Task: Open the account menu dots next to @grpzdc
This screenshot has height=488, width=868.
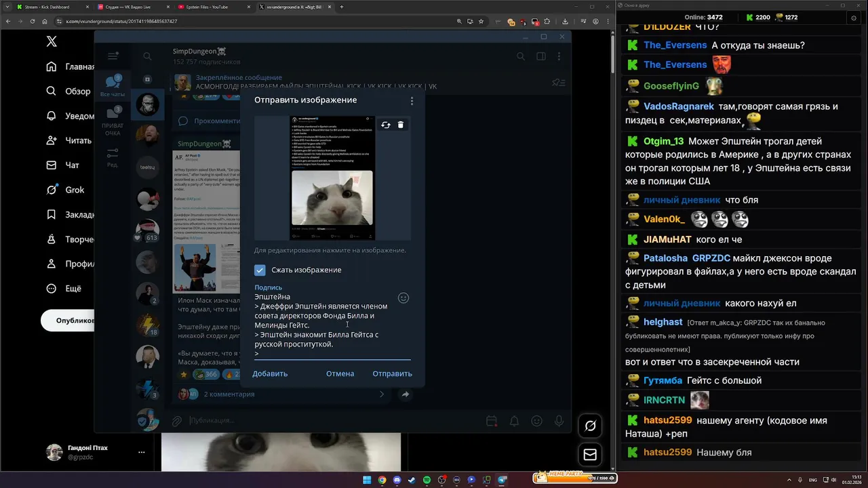Action: (141, 452)
